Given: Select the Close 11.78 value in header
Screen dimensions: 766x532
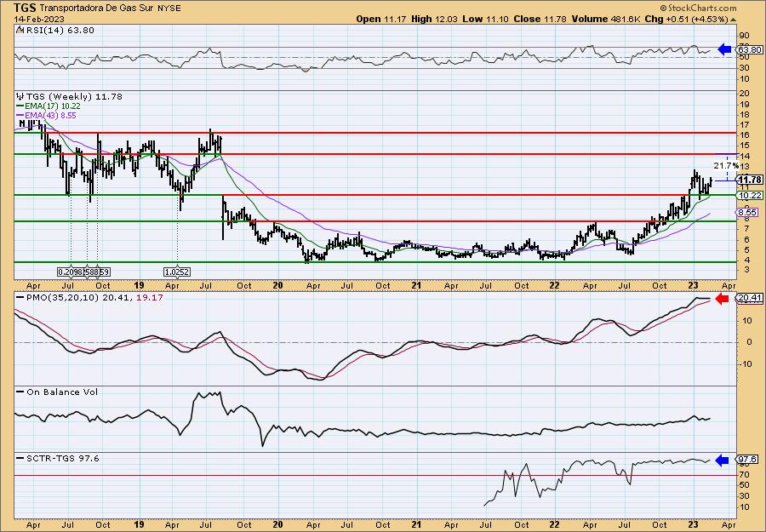Looking at the screenshot, I should 540,19.
